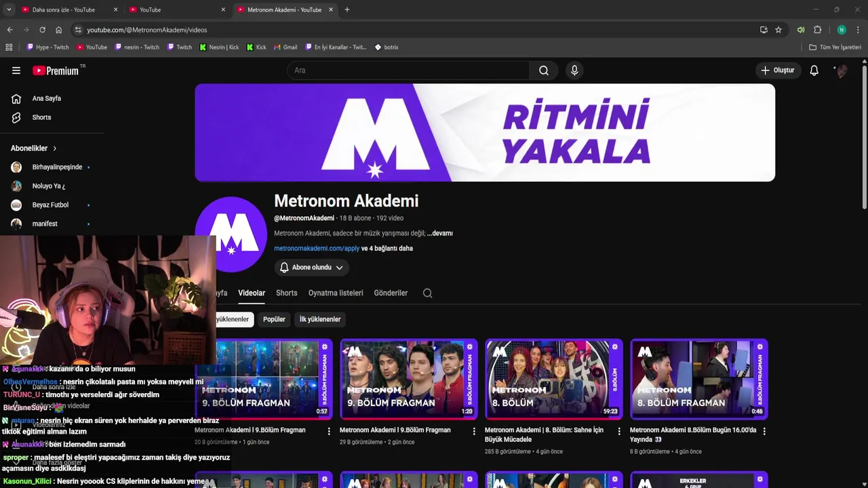Filter videos by İlk yüklenenler chip

click(x=320, y=319)
